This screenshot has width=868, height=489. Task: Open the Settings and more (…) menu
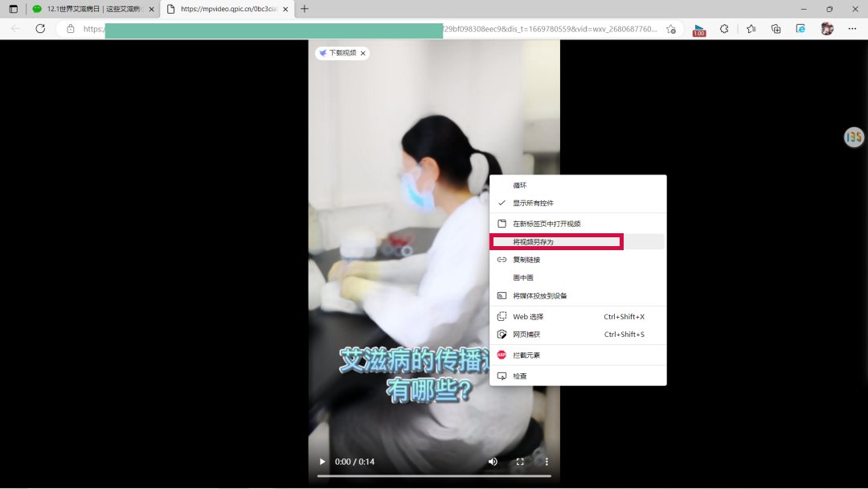853,28
